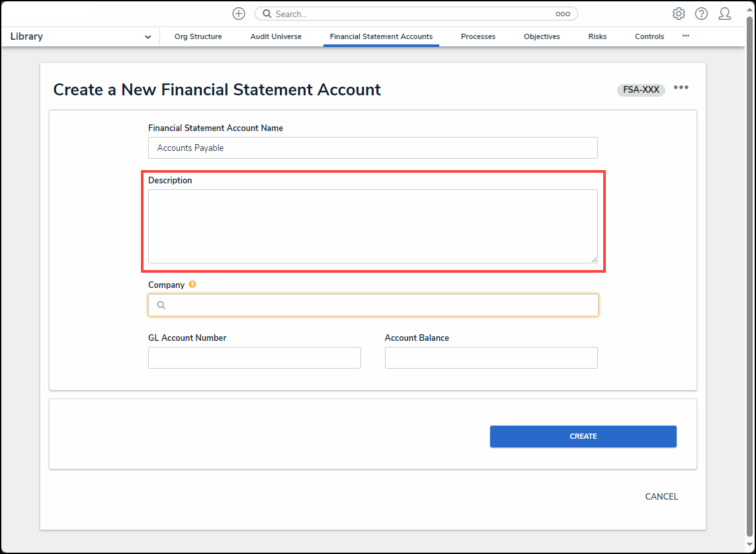Click the Company help tooltip icon
The height and width of the screenshot is (554, 756).
[192, 285]
